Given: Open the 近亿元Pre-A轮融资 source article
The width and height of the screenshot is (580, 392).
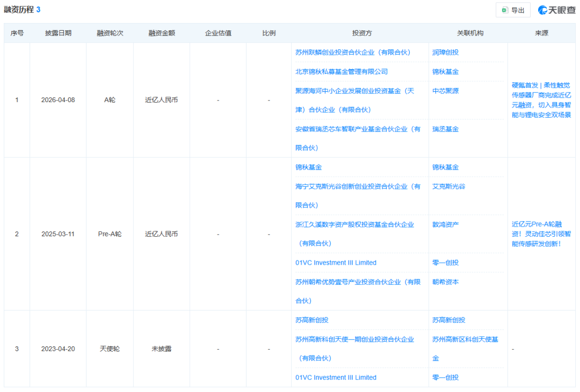Looking at the screenshot, I should (541, 234).
